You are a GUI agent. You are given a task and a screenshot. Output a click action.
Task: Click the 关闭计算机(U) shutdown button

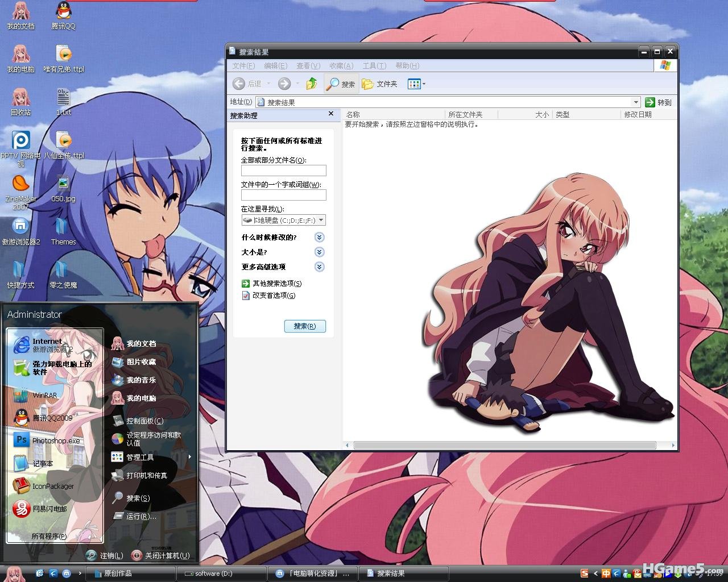(x=160, y=555)
